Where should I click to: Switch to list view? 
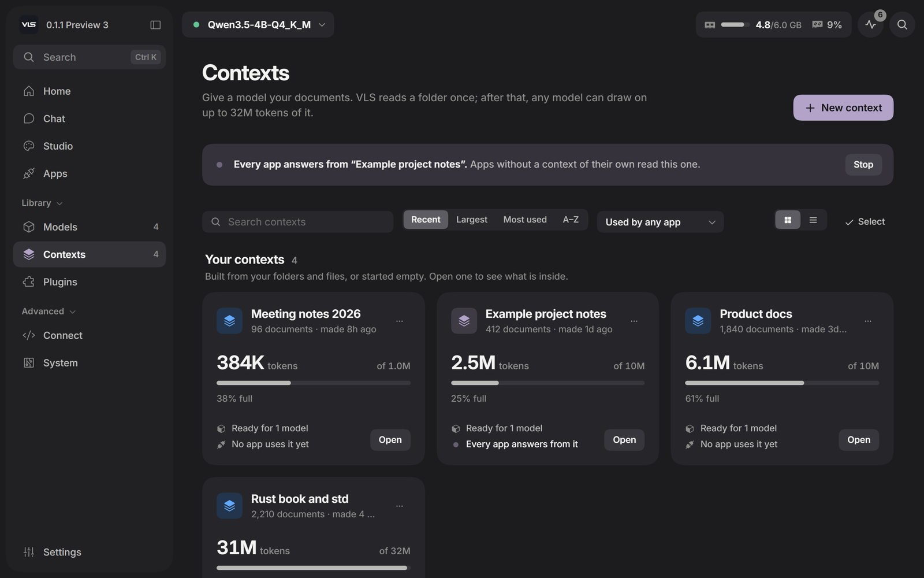click(x=813, y=220)
